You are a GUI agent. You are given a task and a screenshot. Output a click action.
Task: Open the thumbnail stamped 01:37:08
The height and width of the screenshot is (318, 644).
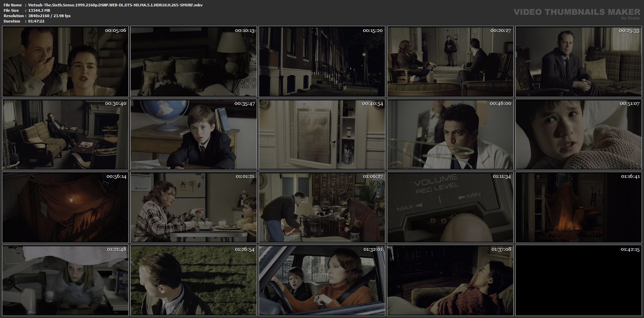point(450,280)
